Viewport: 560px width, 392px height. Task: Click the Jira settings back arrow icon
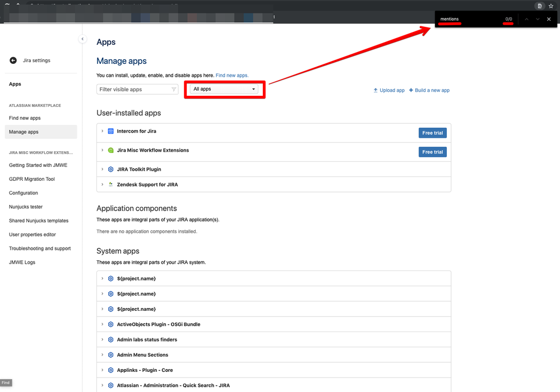click(x=13, y=60)
